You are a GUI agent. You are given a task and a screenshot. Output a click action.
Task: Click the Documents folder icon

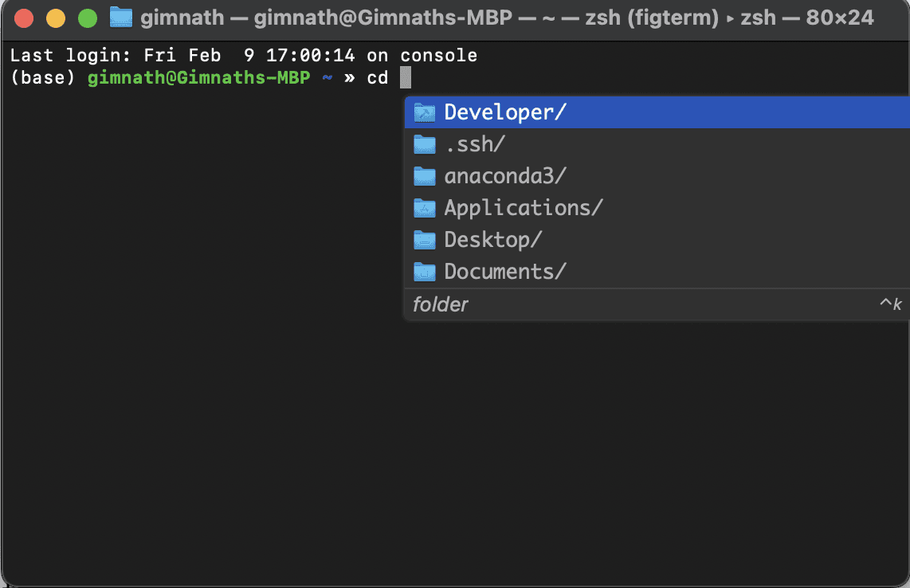point(424,272)
